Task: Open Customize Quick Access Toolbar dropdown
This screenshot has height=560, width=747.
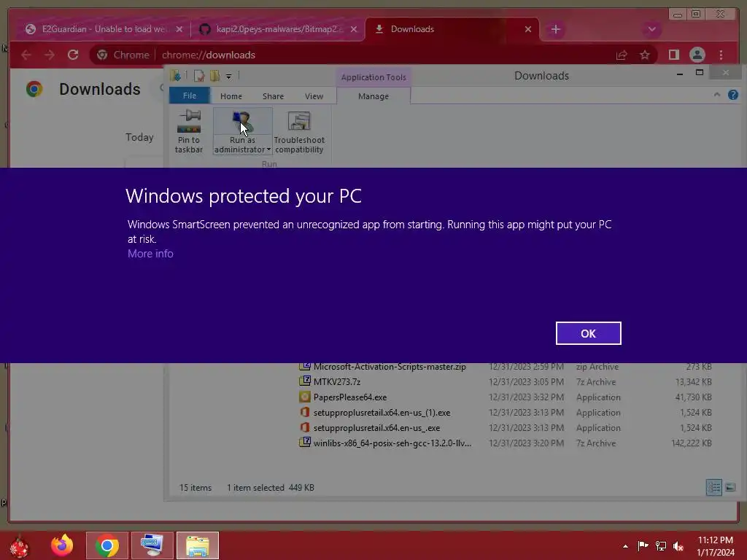Action: pos(228,76)
